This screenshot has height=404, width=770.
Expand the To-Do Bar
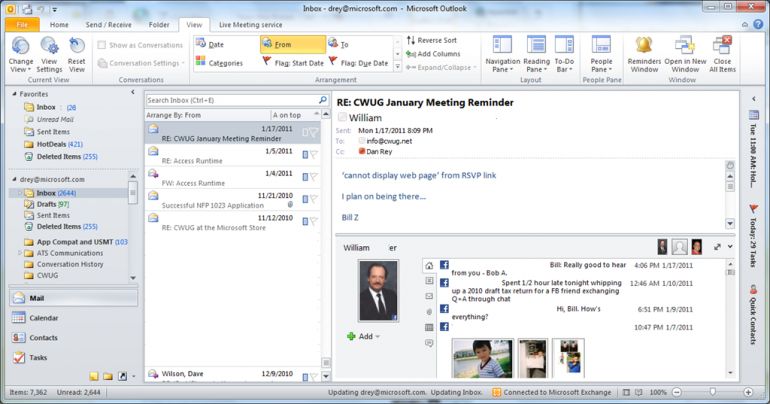click(x=753, y=99)
